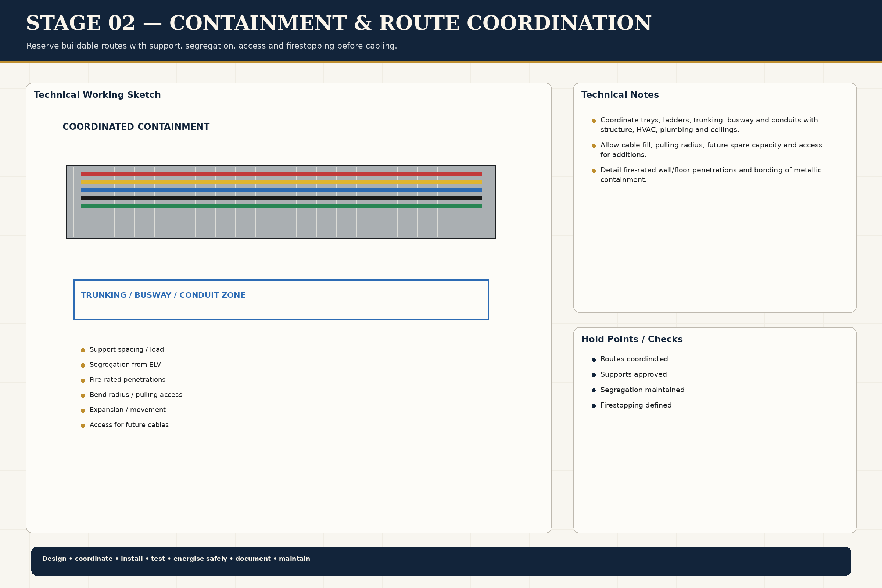Click the 'Technical Notes' heading
This screenshot has width=882, height=588.
point(620,95)
